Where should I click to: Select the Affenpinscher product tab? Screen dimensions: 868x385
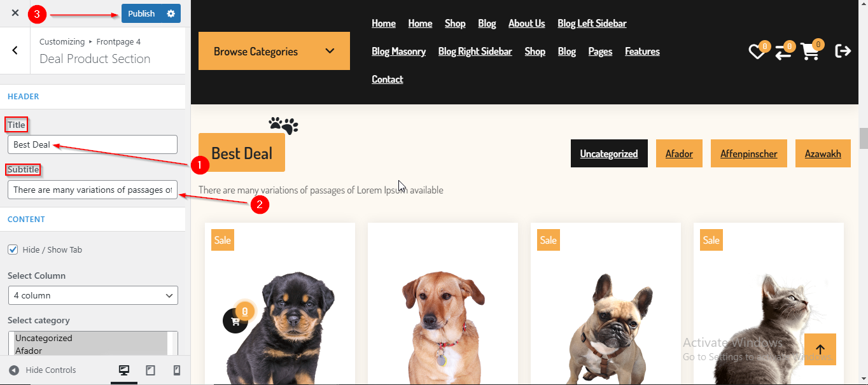coord(748,153)
